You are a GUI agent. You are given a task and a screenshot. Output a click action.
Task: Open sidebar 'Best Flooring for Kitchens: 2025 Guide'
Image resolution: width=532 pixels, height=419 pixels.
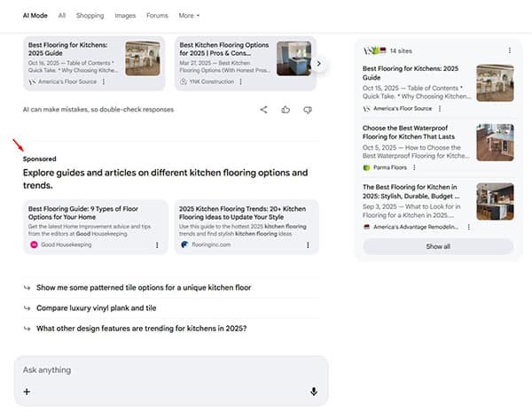411,73
